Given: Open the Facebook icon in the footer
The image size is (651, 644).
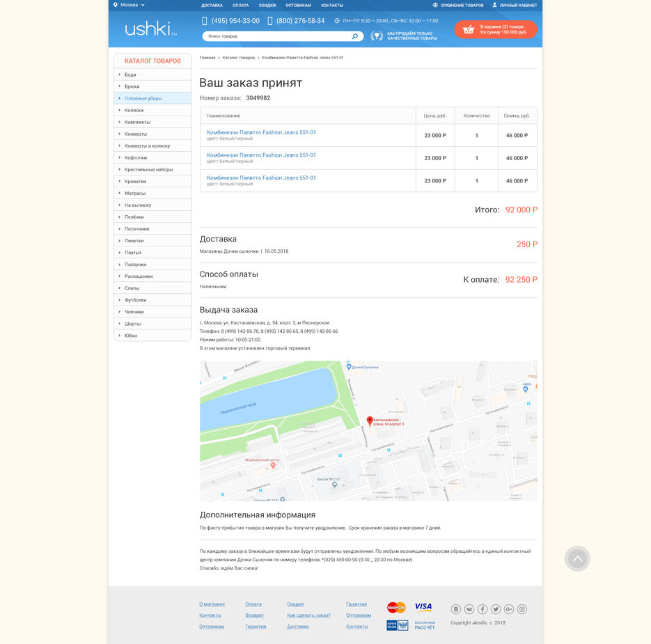Looking at the screenshot, I should point(482,609).
